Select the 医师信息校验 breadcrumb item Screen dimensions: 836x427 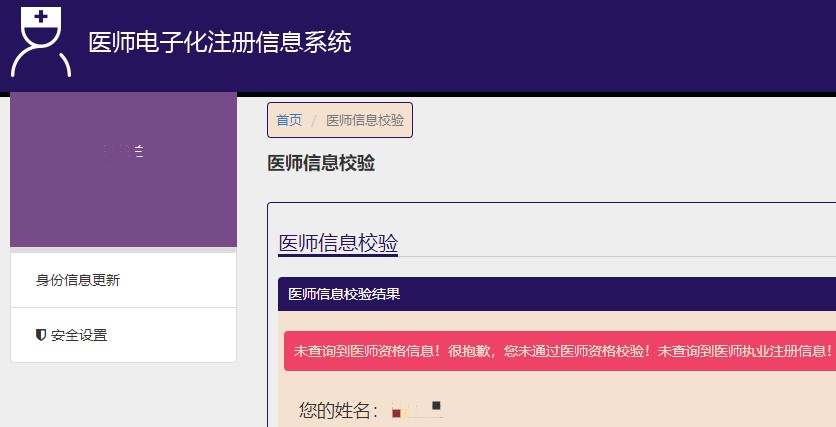click(x=365, y=120)
